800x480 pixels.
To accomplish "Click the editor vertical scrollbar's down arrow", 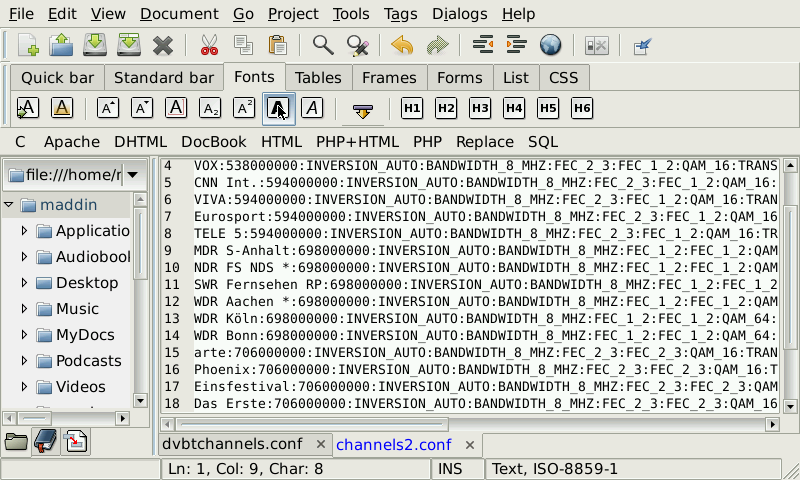I will pos(790,407).
